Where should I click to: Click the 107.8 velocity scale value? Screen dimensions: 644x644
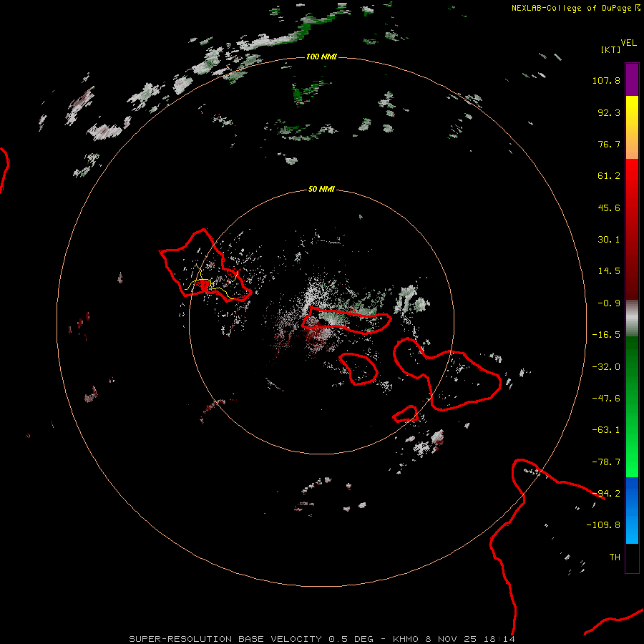click(606, 80)
